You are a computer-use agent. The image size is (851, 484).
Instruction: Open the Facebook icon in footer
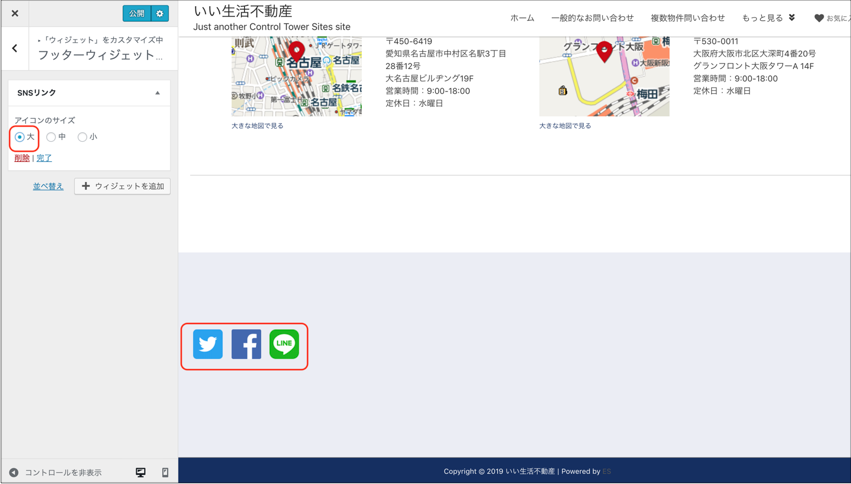pos(246,344)
